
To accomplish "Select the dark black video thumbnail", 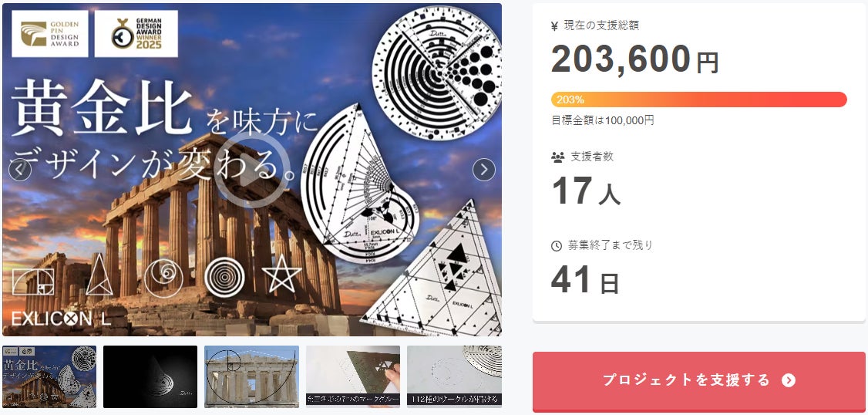I will (150, 376).
